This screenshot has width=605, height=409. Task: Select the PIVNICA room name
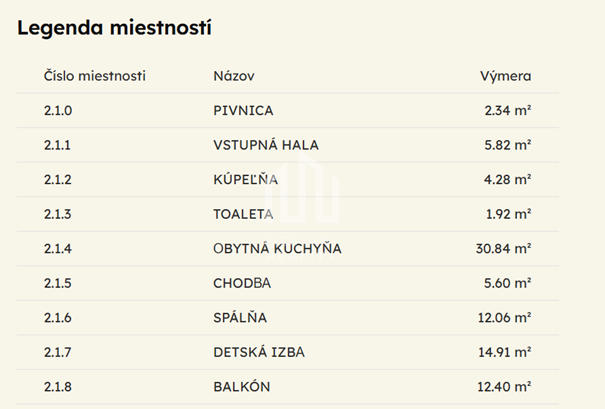point(243,111)
